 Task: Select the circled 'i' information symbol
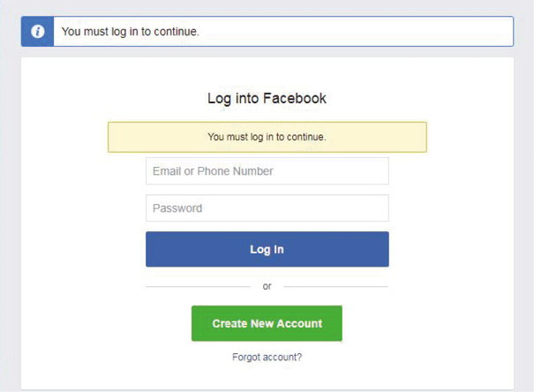[37, 31]
